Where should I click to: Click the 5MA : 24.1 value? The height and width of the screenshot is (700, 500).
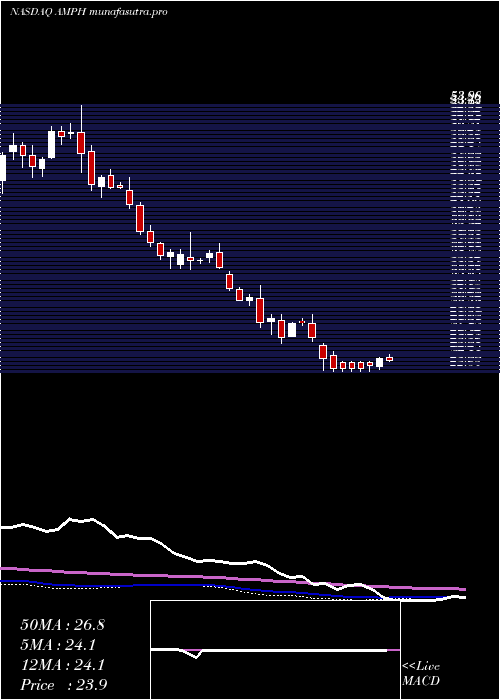point(58,645)
